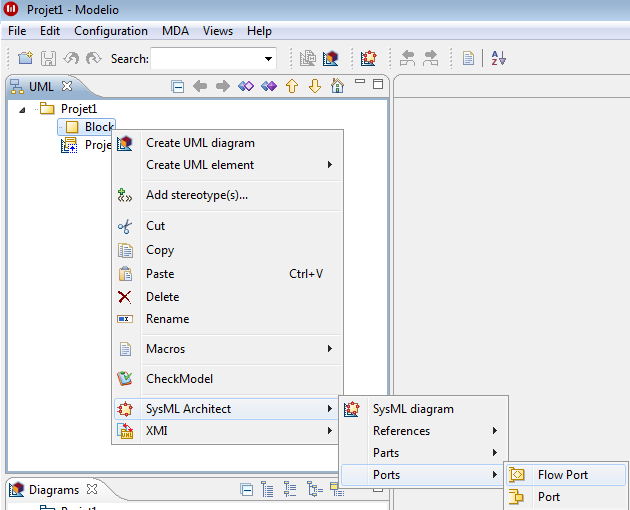Viewport: 630px width, 510px height.
Task: Choose Add stereotype(s)... menu entry
Action: (226, 195)
